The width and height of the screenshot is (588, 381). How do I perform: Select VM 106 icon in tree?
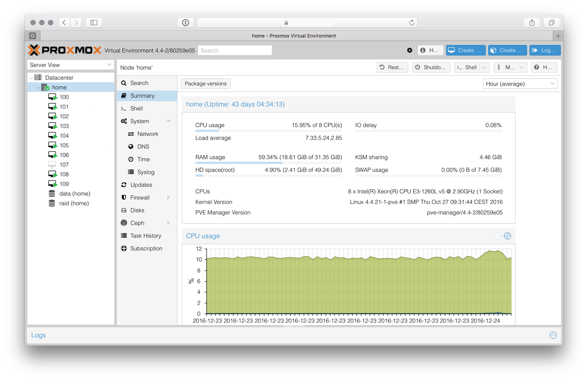click(x=53, y=155)
